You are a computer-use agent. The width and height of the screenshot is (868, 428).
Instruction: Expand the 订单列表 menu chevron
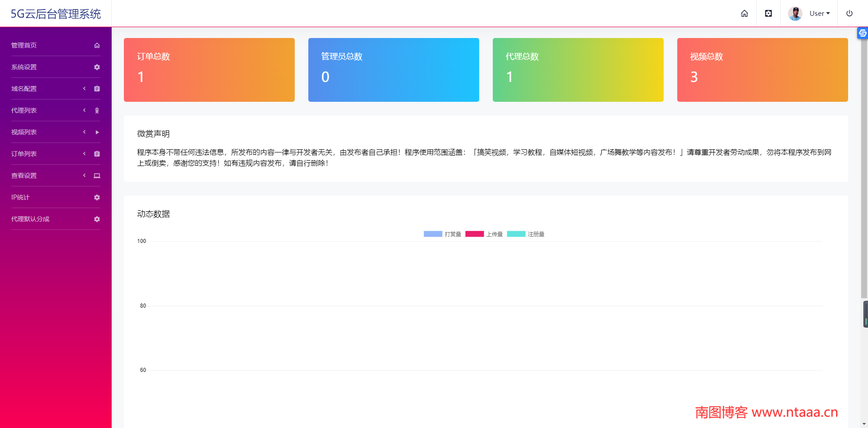(84, 154)
